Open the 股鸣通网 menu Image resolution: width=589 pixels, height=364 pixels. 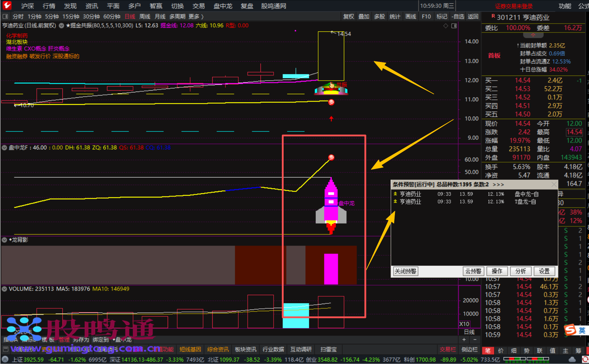click(x=274, y=6)
